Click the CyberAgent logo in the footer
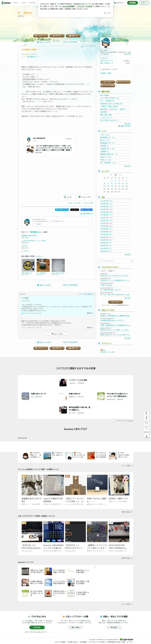The image size is (151, 644). point(126,640)
